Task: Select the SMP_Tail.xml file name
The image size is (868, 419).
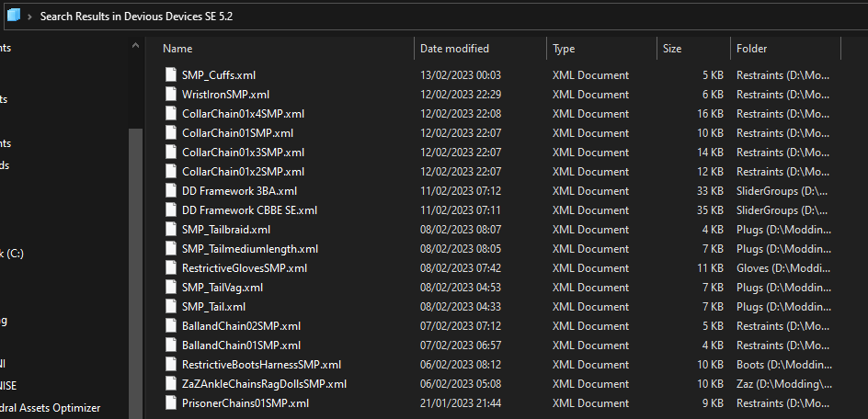Action: 213,306
